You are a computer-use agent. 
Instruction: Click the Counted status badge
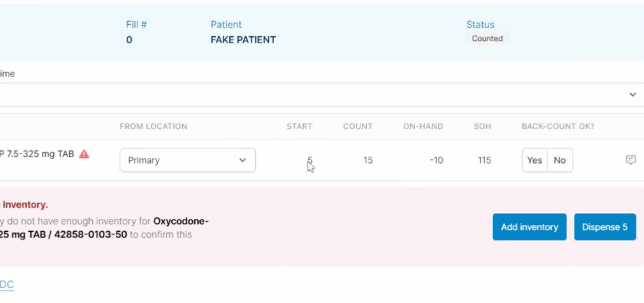click(487, 39)
